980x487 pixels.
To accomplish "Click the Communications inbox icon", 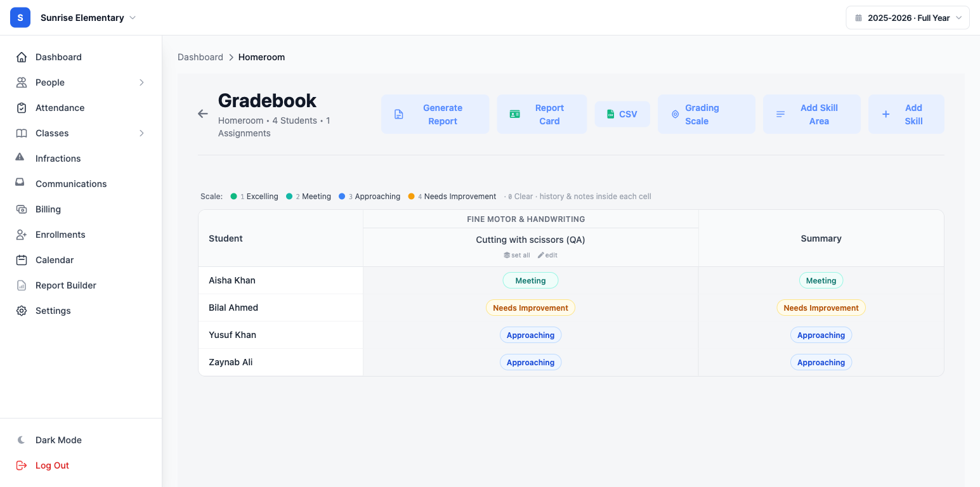I will (20, 183).
